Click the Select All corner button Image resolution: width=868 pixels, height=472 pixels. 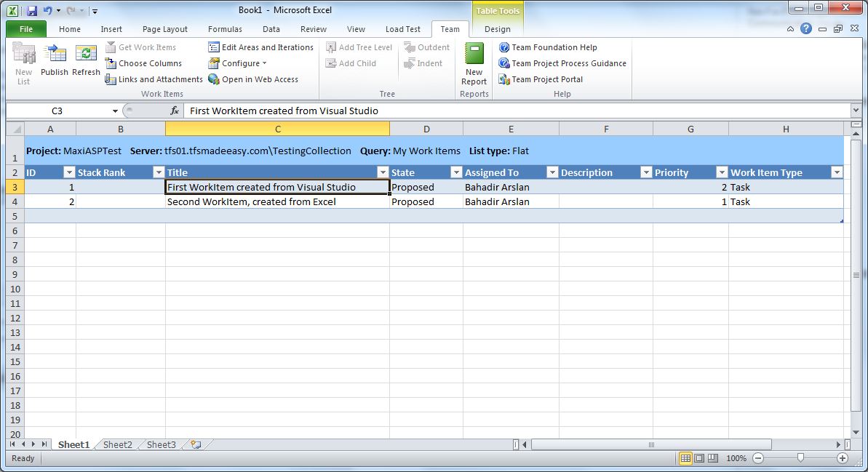pos(15,129)
